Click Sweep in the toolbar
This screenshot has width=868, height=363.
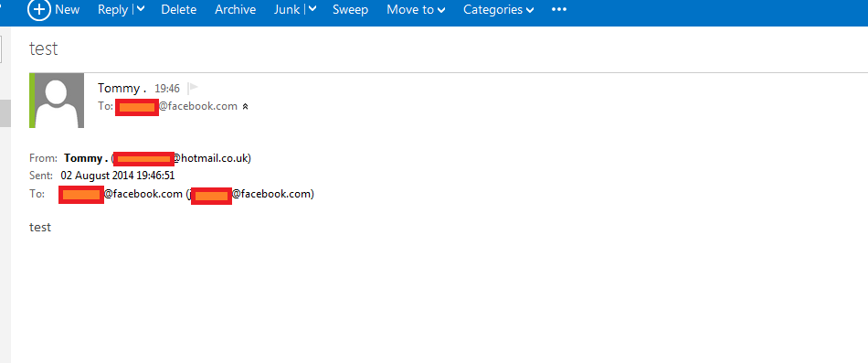[351, 9]
